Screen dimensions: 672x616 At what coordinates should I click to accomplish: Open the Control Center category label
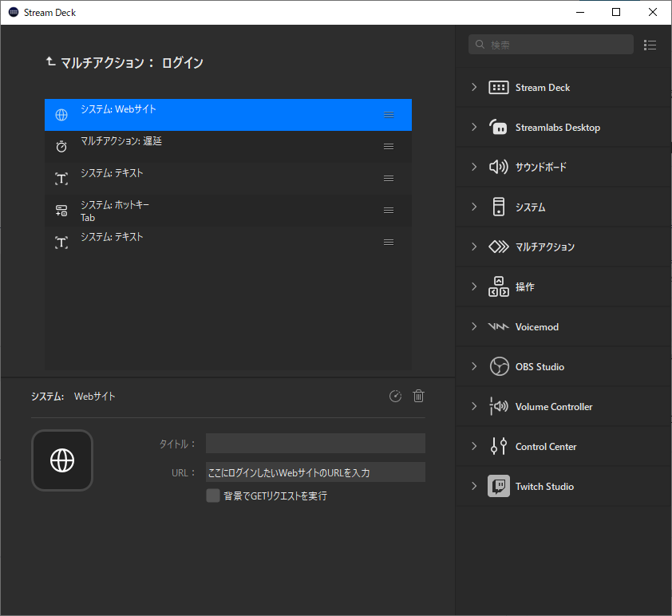546,446
